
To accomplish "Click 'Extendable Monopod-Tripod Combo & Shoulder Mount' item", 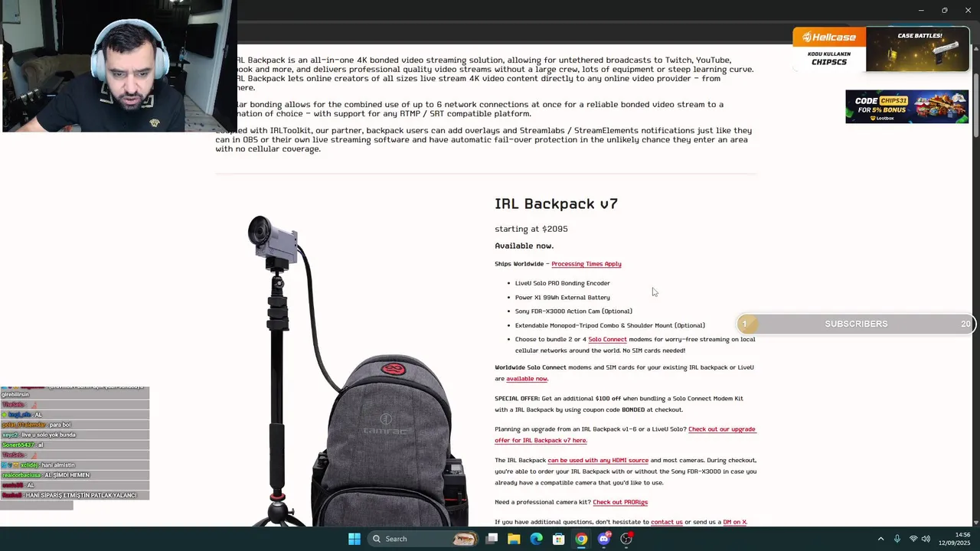I will tap(610, 326).
